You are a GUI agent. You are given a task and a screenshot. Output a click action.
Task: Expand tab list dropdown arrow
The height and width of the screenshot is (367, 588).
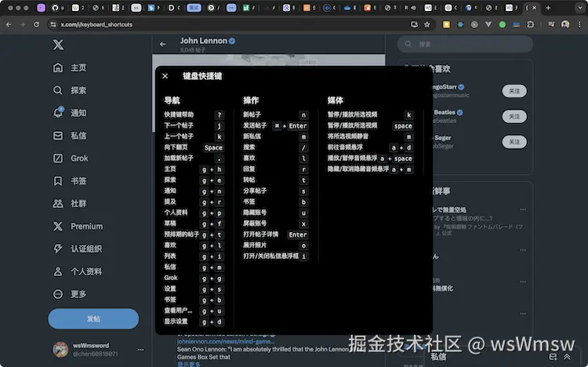click(x=579, y=8)
